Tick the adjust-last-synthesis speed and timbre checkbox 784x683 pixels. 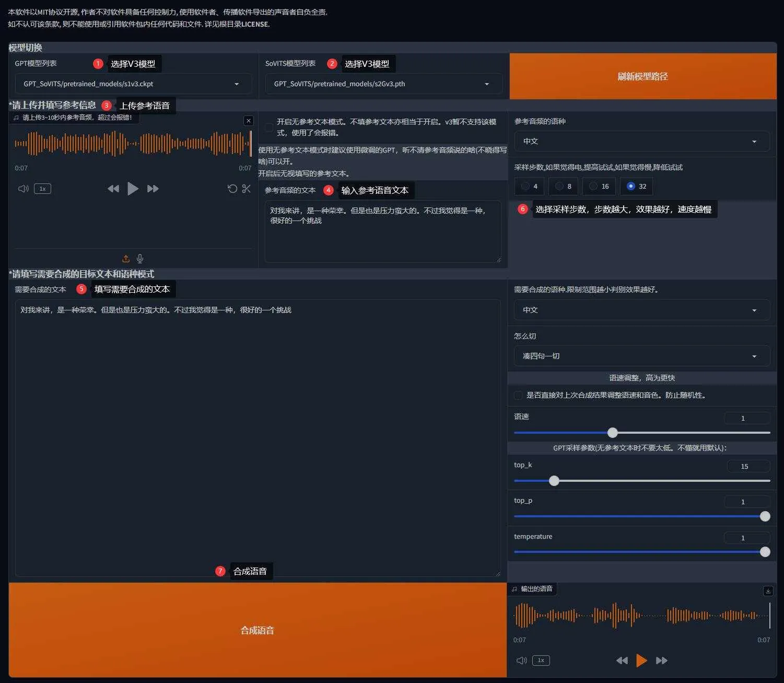click(518, 396)
